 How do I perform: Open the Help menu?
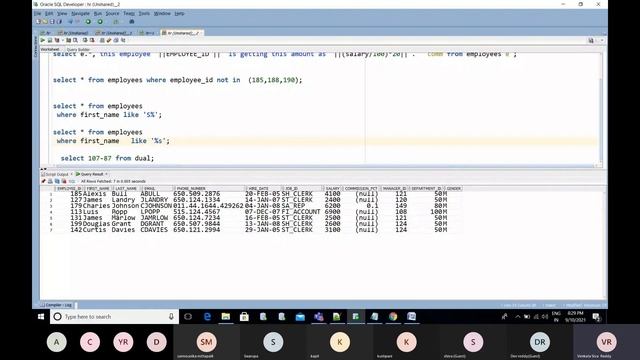(x=180, y=13)
